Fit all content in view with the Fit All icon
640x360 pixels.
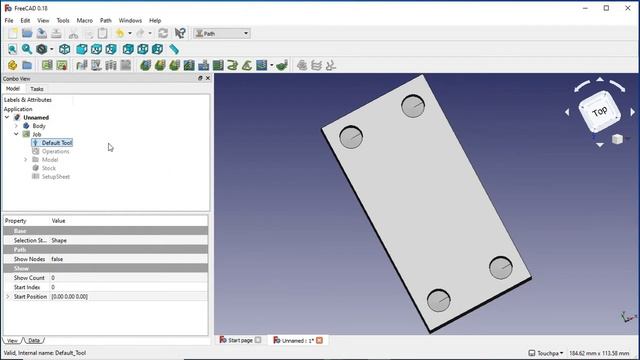12,49
